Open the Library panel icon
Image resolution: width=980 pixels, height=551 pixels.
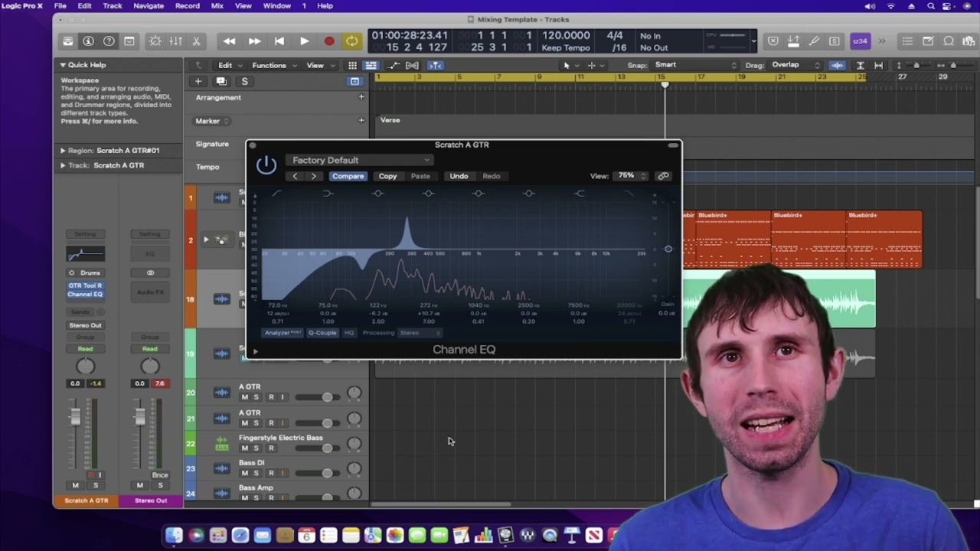point(68,41)
